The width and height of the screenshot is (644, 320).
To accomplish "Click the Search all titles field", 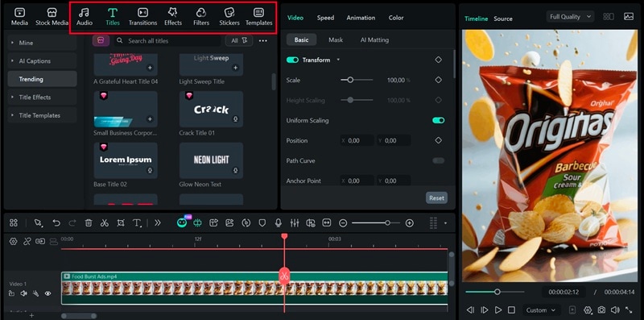I will coord(167,41).
